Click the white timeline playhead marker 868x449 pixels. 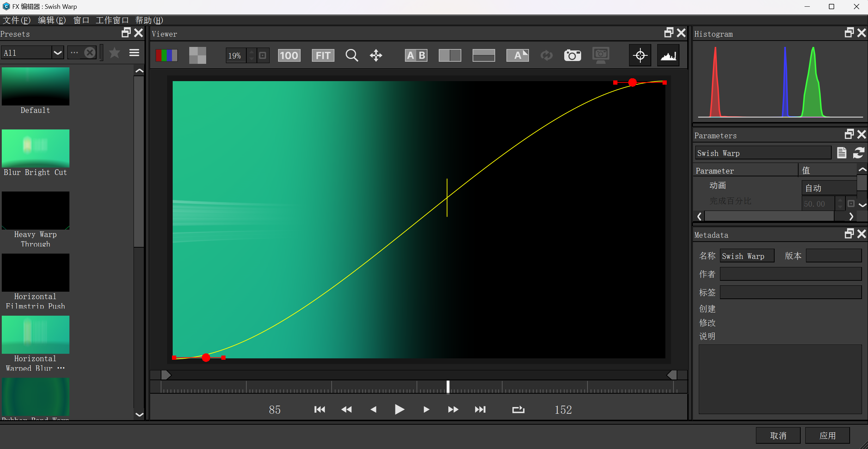click(448, 387)
